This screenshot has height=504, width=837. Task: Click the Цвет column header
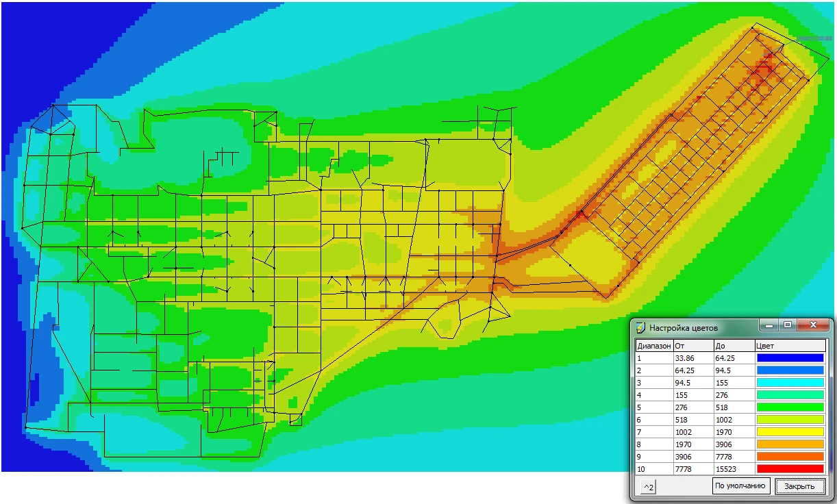(790, 345)
